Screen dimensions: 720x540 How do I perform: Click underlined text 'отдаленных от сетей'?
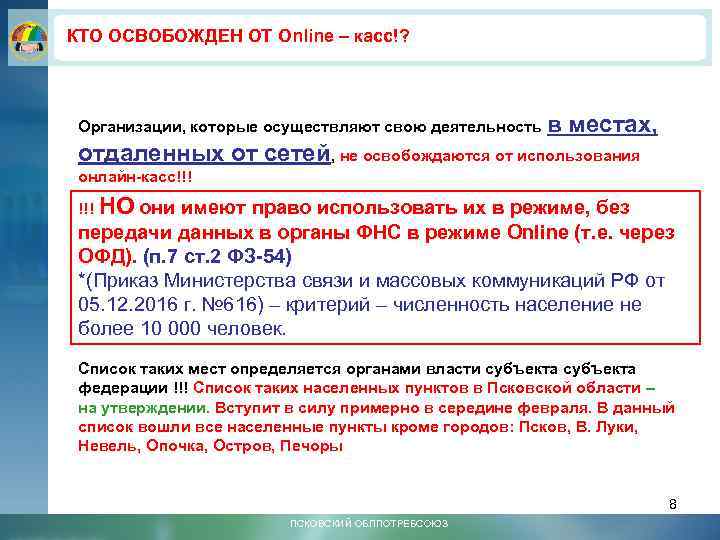click(204, 153)
